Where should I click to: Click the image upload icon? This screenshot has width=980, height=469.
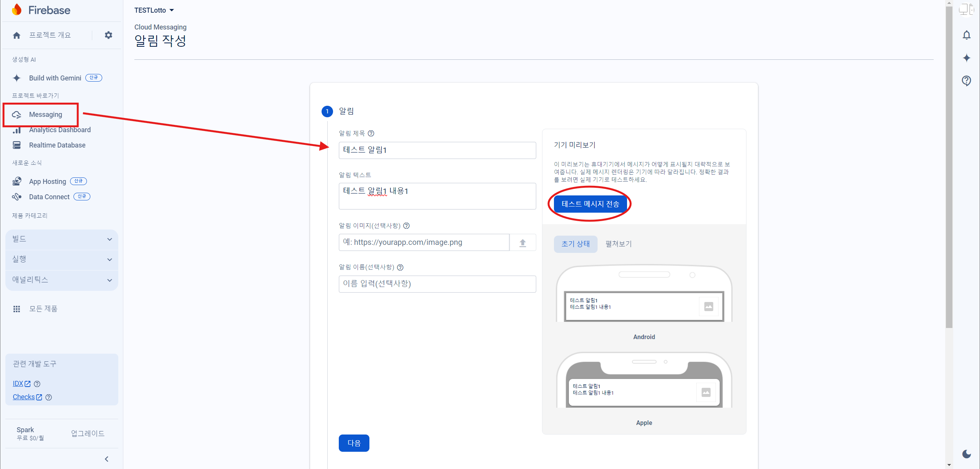pos(523,243)
